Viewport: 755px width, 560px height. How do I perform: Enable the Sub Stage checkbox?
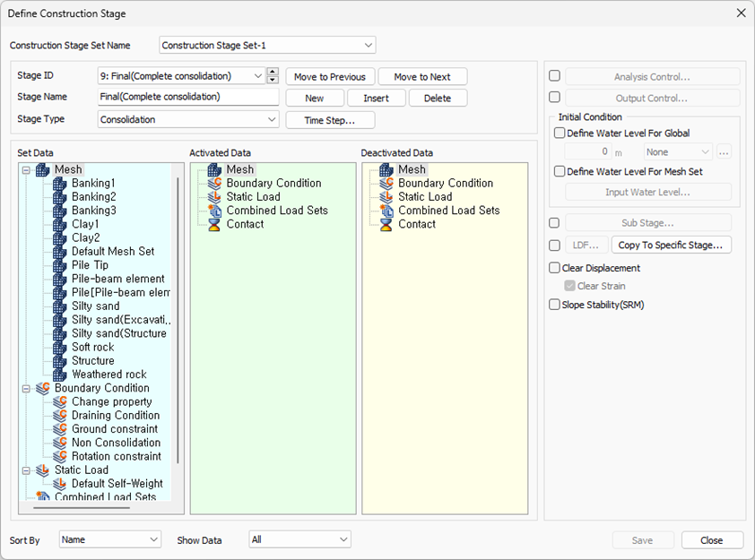[555, 223]
